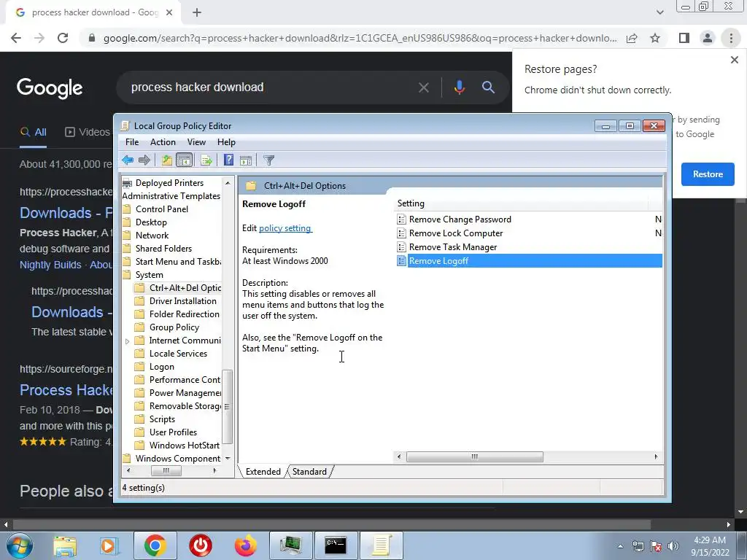
Task: Select Start Menu and Taskbar folder
Action: click(x=178, y=262)
